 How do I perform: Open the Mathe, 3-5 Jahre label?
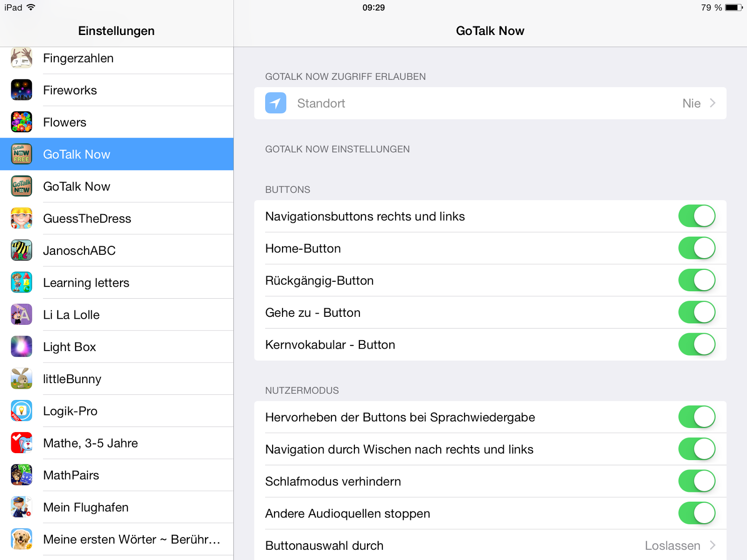coord(91,443)
